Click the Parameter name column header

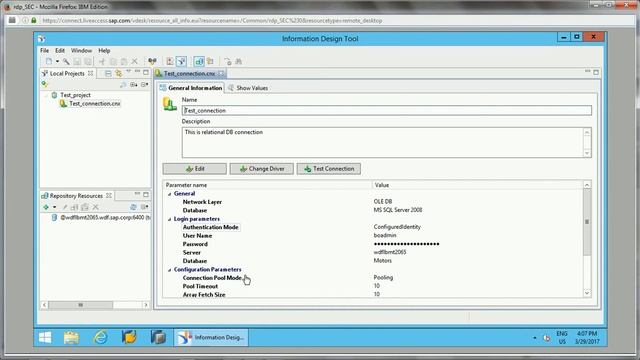point(268,185)
